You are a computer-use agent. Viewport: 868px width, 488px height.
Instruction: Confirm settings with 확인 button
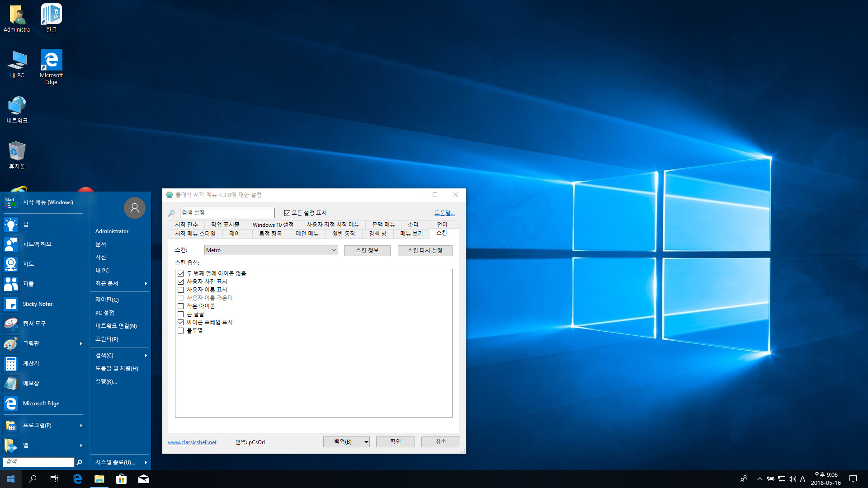coord(395,442)
